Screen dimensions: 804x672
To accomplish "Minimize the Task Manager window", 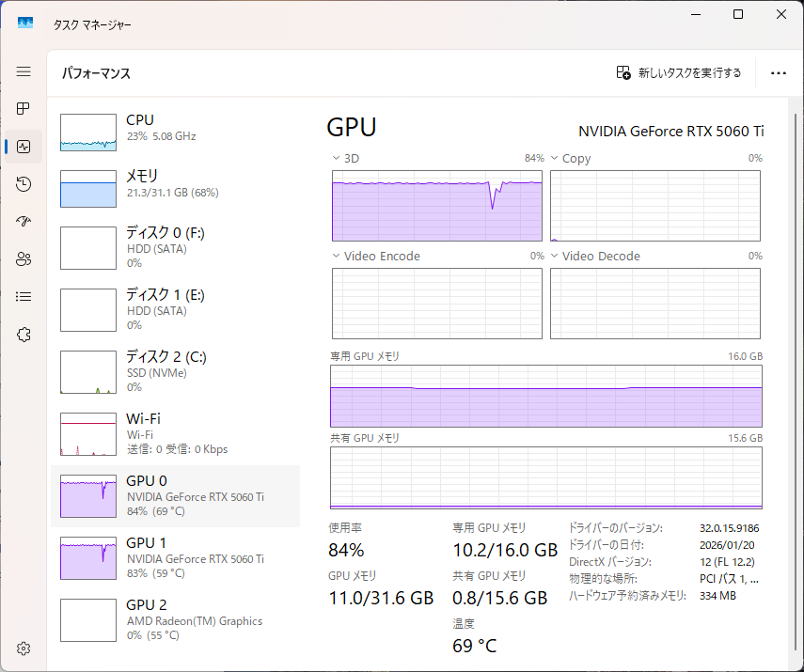I will 696,14.
